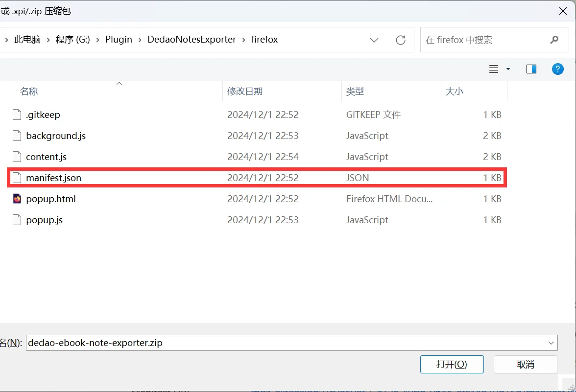Click Firefox HTML Docu... type cell
Viewport: 576px width, 392px height.
(x=389, y=199)
